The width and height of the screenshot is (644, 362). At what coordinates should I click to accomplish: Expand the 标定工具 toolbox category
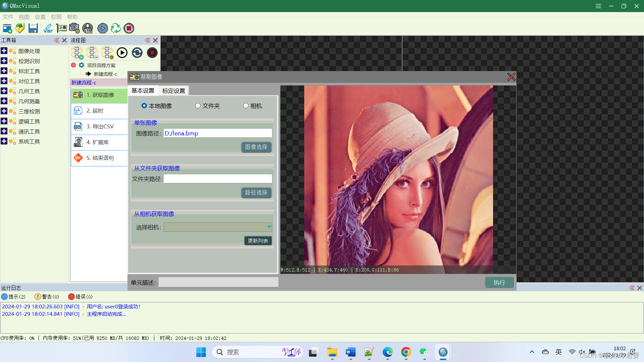point(4,71)
